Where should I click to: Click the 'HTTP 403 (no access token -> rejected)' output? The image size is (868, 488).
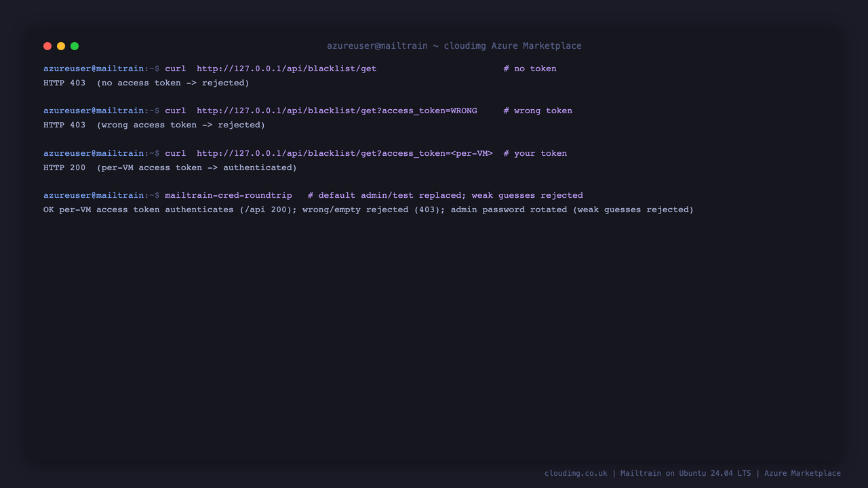pos(146,83)
